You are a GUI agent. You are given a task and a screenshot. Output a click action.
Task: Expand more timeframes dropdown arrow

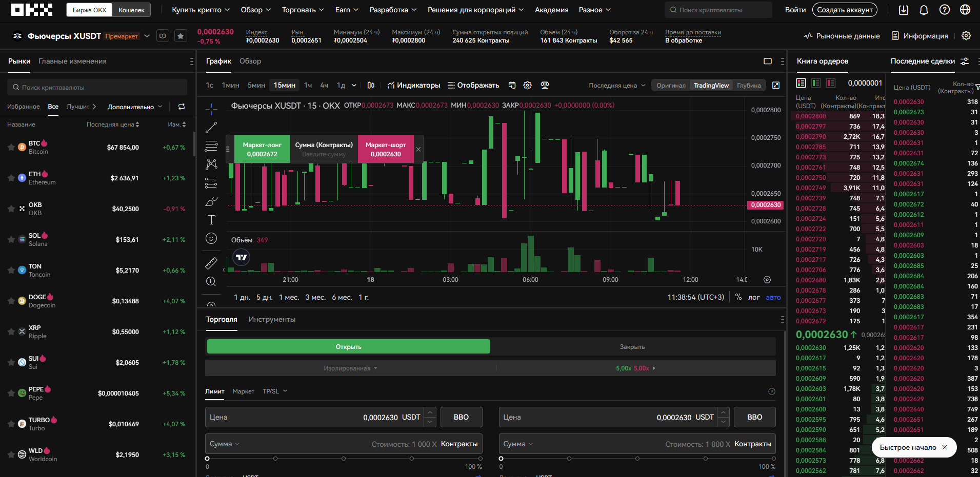354,85
